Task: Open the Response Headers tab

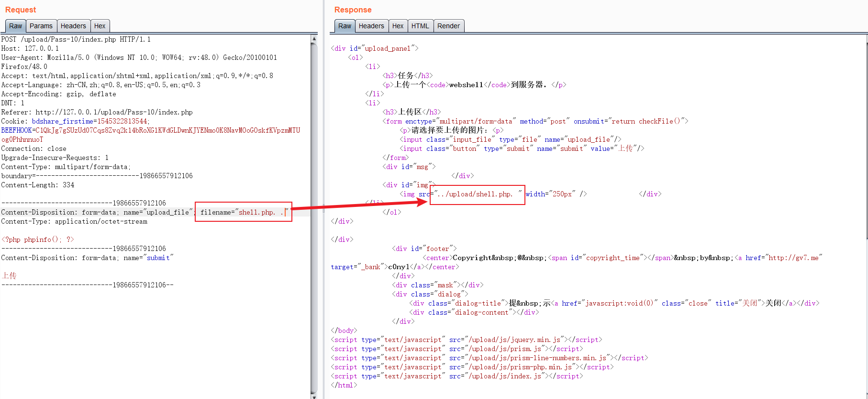Action: pyautogui.click(x=371, y=26)
